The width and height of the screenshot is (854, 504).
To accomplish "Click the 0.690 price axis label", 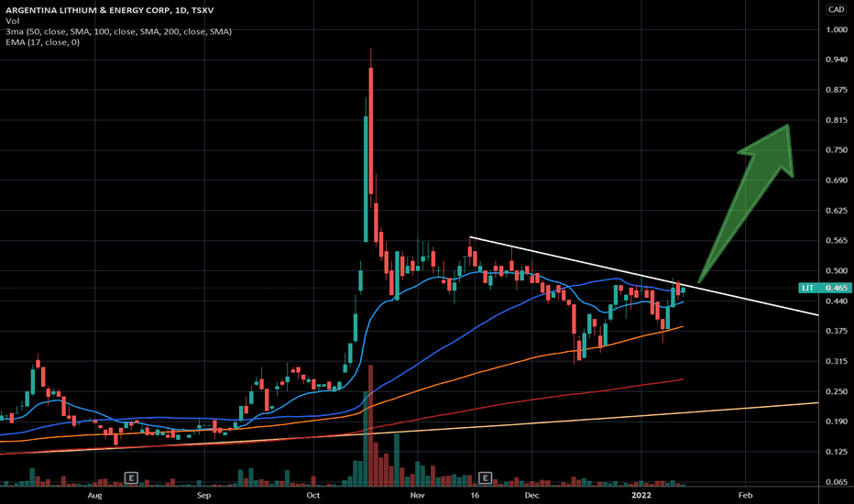I will pyautogui.click(x=837, y=181).
